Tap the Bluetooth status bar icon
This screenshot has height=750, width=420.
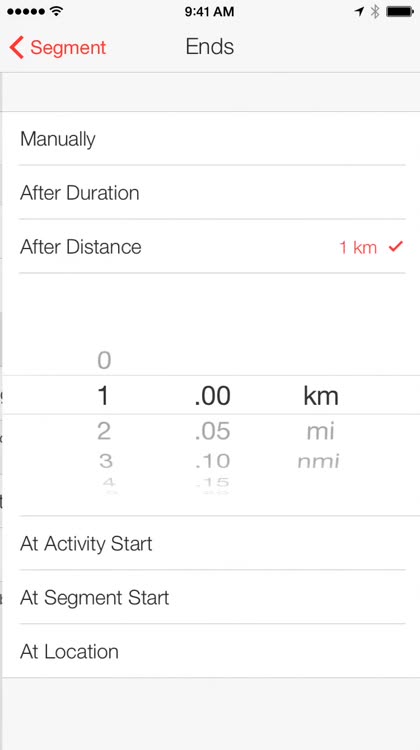pyautogui.click(x=375, y=11)
